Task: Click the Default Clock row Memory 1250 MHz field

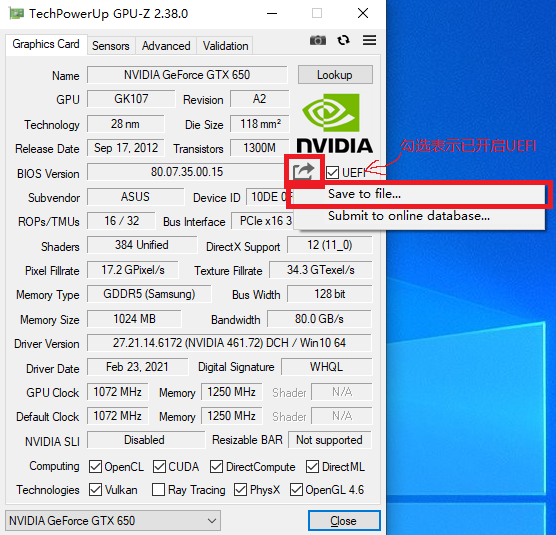Action: (x=232, y=416)
